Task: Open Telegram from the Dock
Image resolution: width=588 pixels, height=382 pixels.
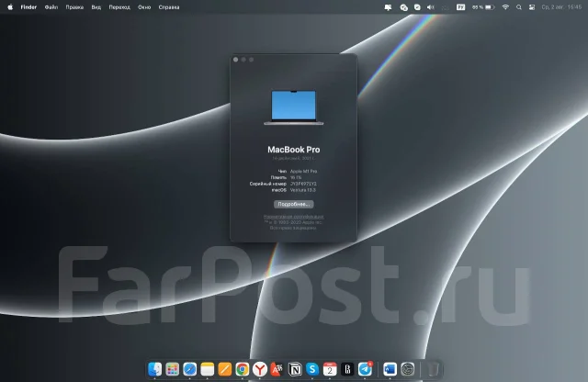Action: pyautogui.click(x=365, y=369)
